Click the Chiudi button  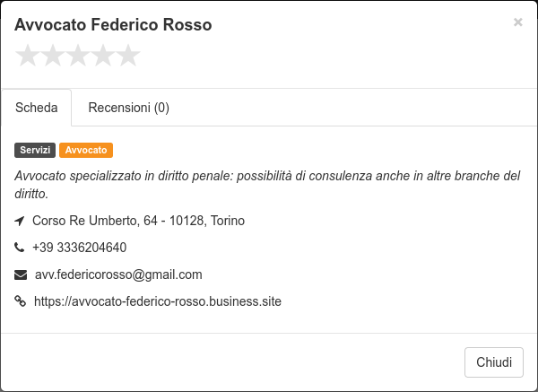click(494, 362)
